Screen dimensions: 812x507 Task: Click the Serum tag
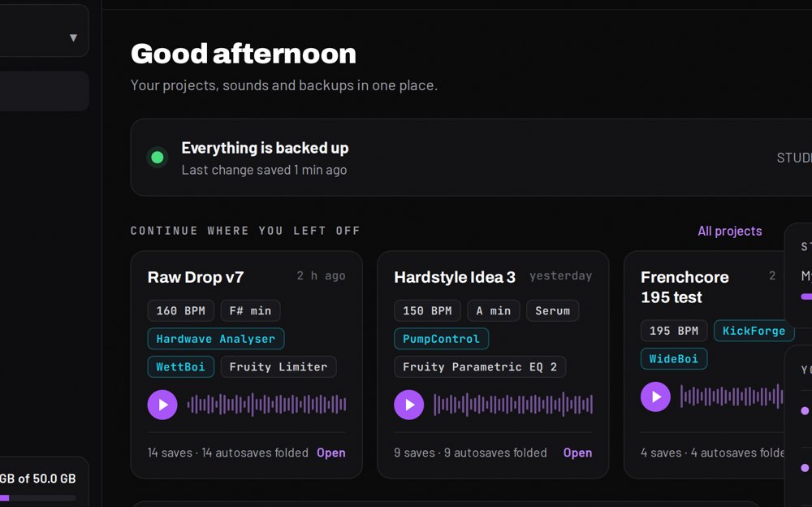(552, 310)
